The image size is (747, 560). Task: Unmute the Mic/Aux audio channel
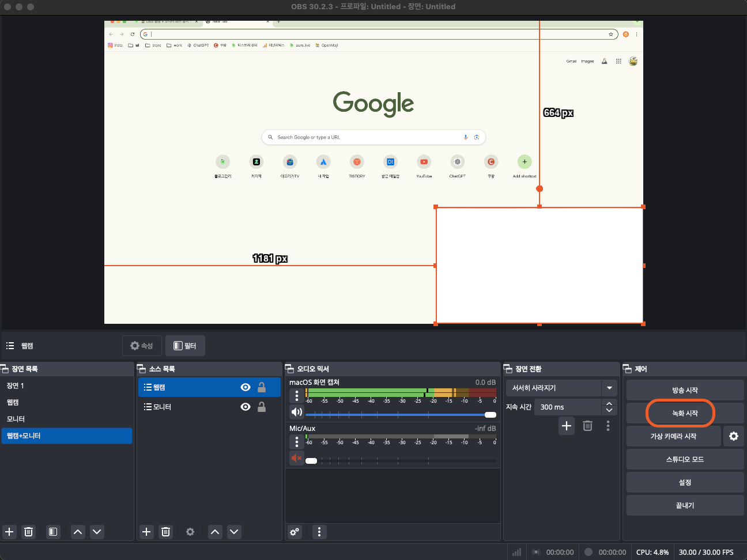[x=297, y=458]
